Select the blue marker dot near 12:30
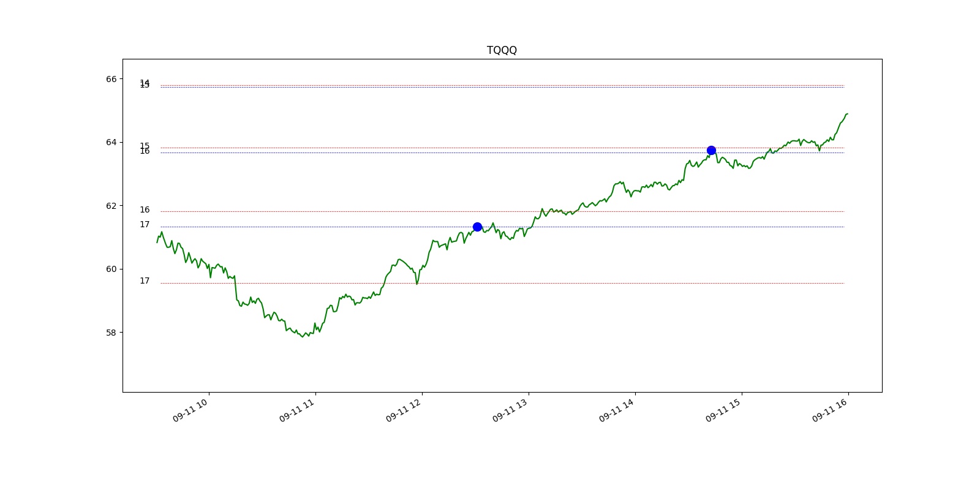This screenshot has height=490, width=980. (x=477, y=227)
